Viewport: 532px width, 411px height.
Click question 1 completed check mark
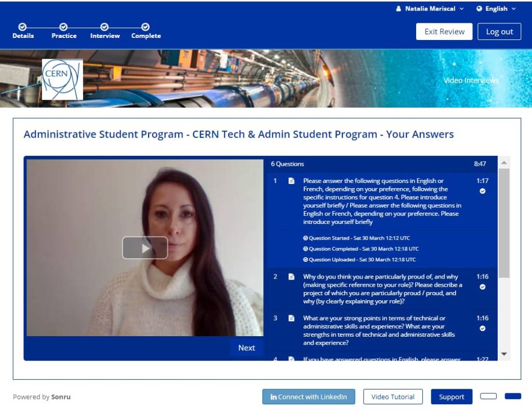point(482,191)
